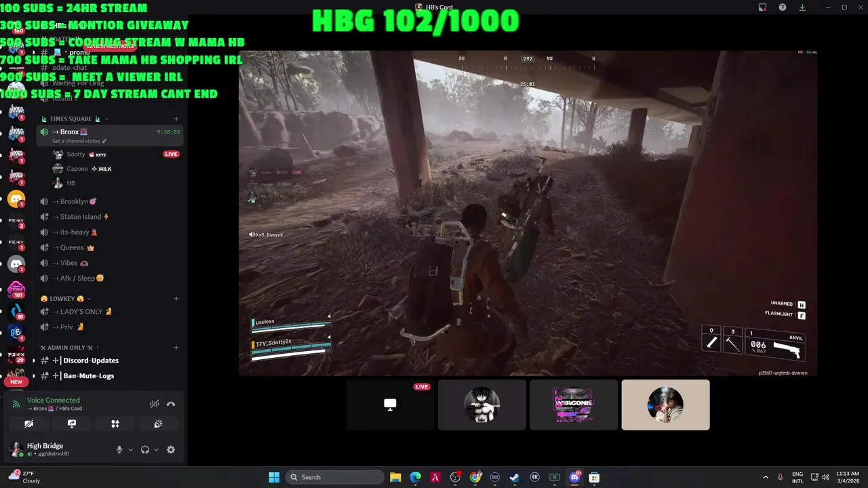Open Windows Start menu
This screenshot has width=868, height=488.
point(274,477)
